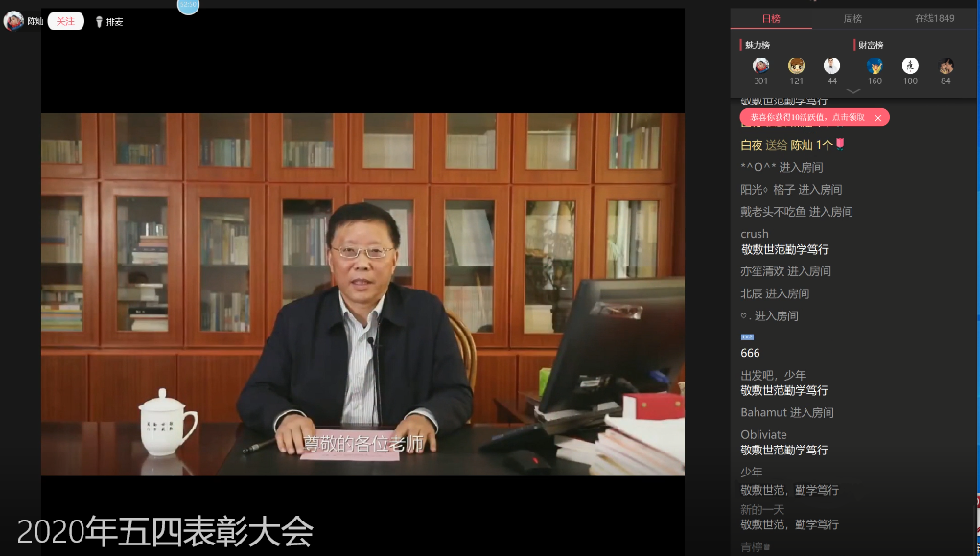The width and height of the screenshot is (980, 556).
Task: Click the Bahamut entered-room message
Action: tap(787, 413)
